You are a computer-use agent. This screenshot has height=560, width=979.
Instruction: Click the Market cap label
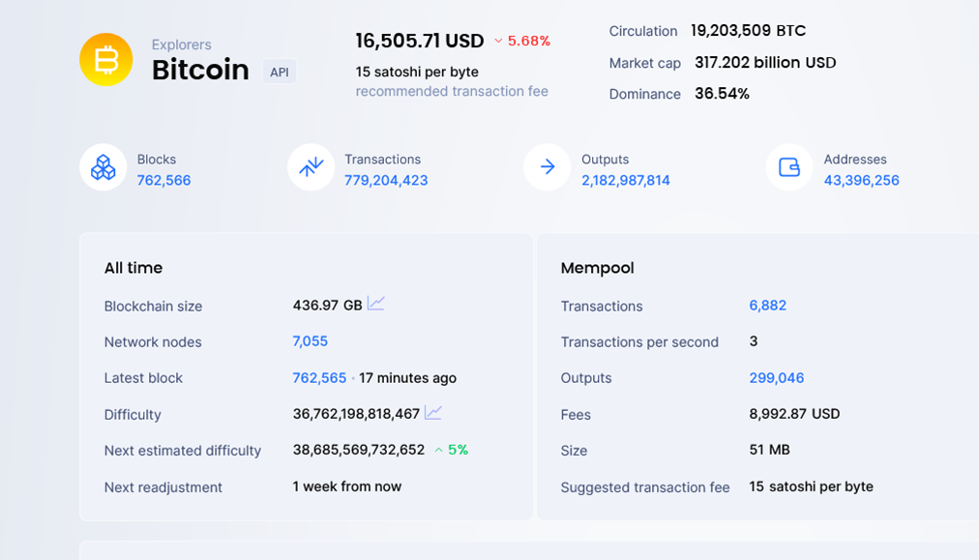pos(645,63)
